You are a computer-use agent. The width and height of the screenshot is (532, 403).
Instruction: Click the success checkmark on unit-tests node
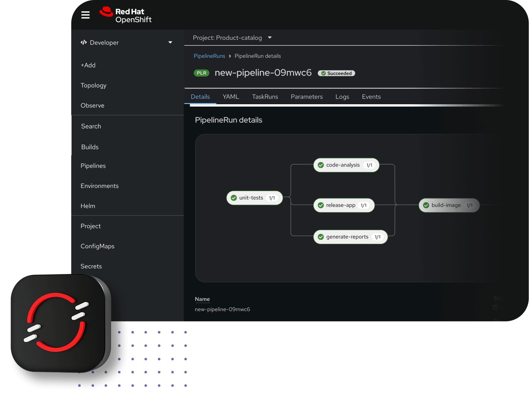click(x=234, y=198)
